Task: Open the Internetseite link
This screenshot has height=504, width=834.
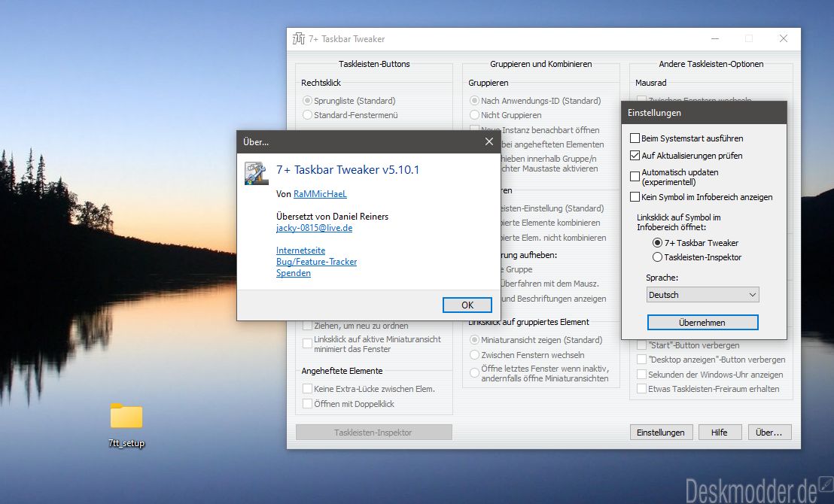Action: tap(300, 250)
